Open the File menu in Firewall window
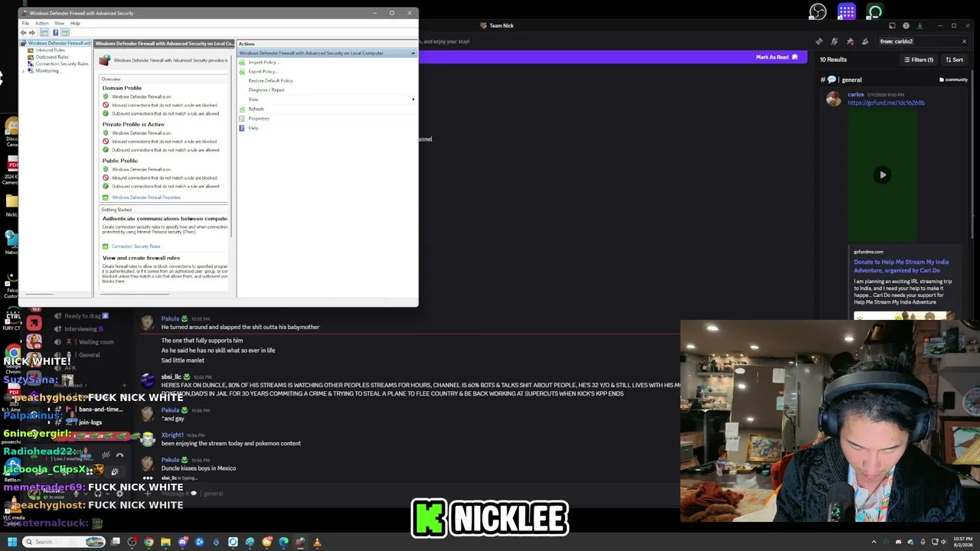 (x=25, y=23)
